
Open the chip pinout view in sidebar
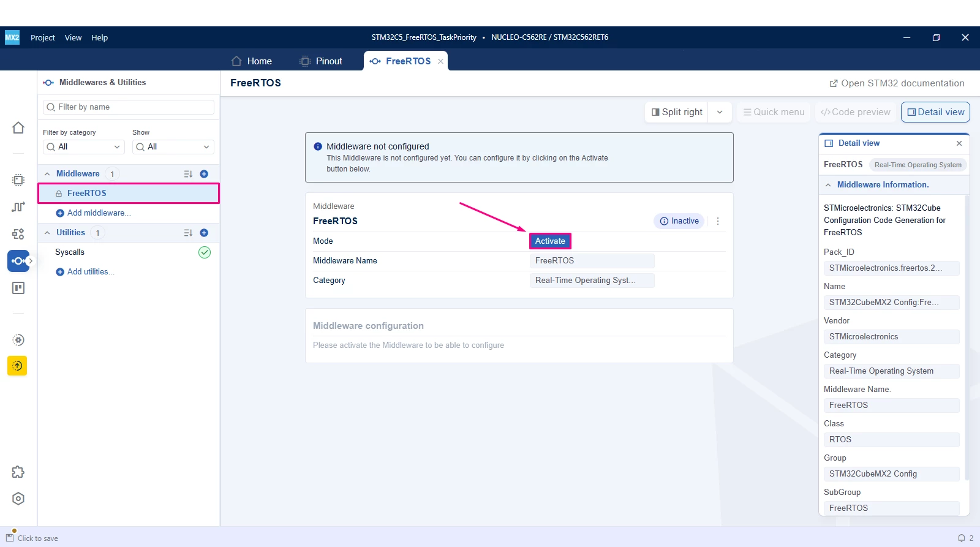(18, 180)
